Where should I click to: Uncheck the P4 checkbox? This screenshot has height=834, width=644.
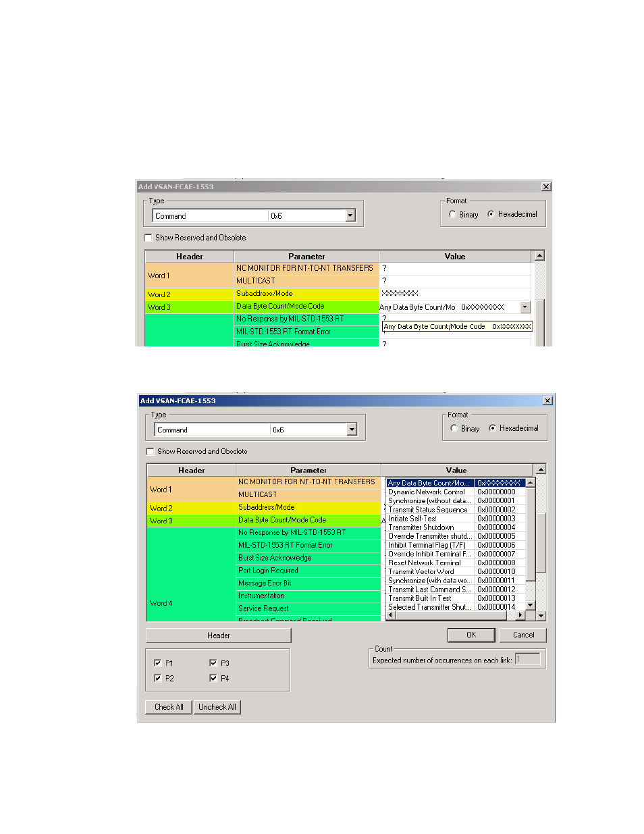(213, 678)
